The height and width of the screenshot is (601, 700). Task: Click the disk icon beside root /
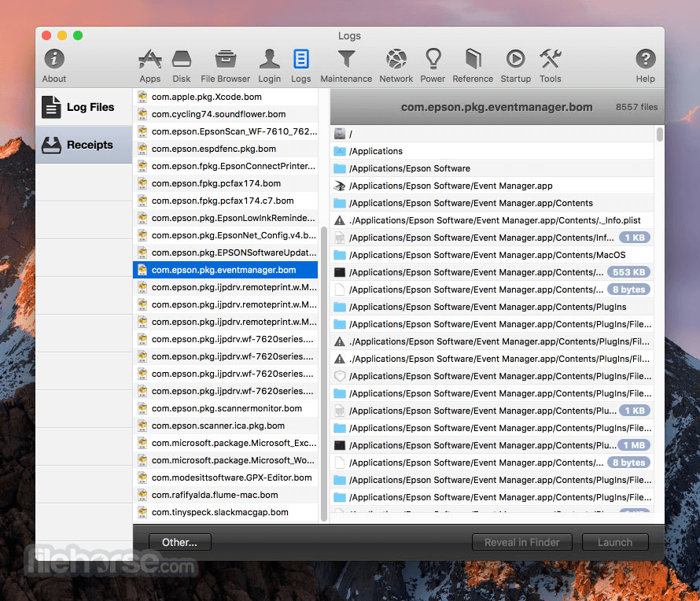point(340,134)
